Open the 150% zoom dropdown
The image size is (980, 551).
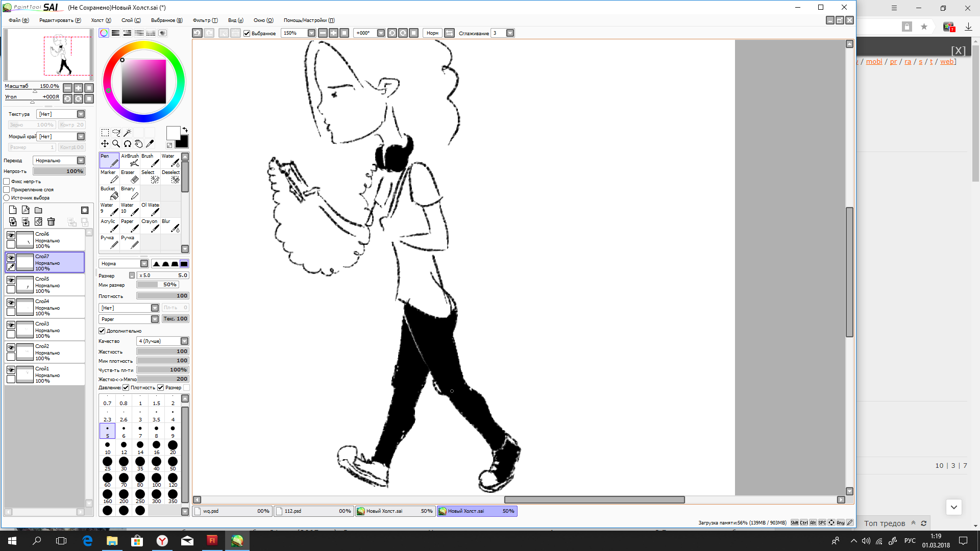coord(311,33)
